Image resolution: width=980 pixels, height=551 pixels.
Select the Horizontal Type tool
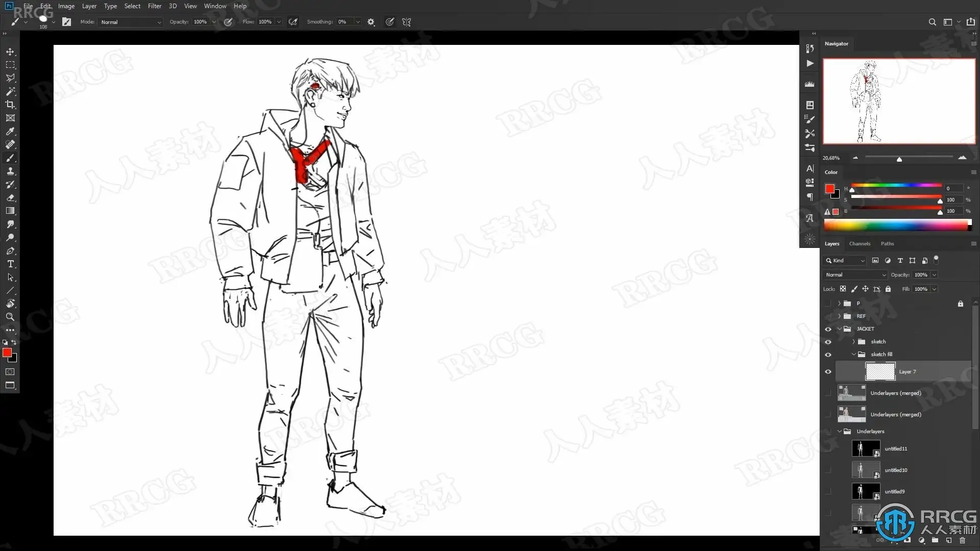pyautogui.click(x=10, y=264)
